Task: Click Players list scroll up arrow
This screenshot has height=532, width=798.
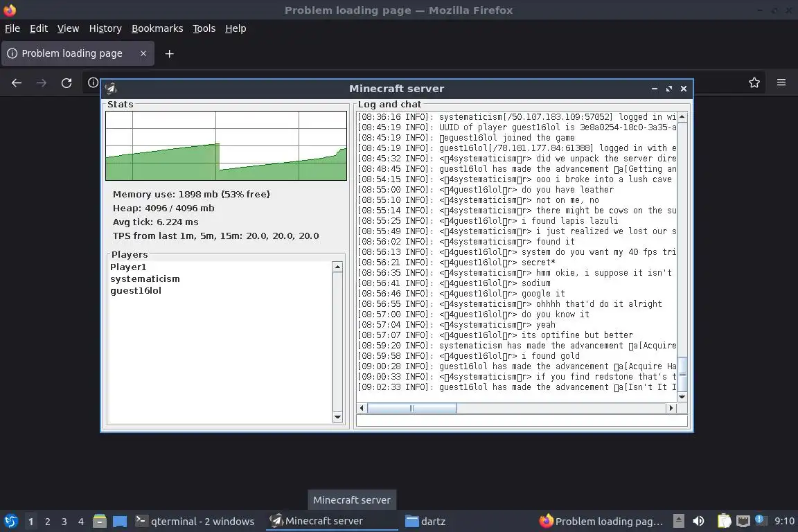Action: pos(337,267)
